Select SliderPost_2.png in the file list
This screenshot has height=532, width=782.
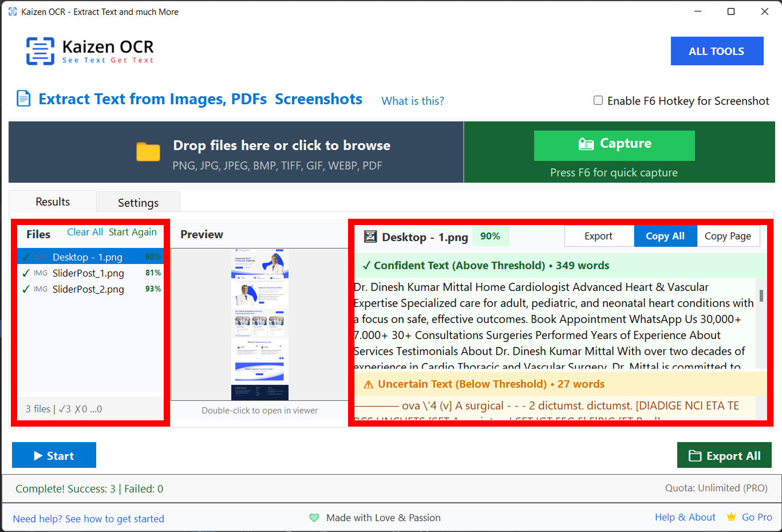[x=88, y=289]
